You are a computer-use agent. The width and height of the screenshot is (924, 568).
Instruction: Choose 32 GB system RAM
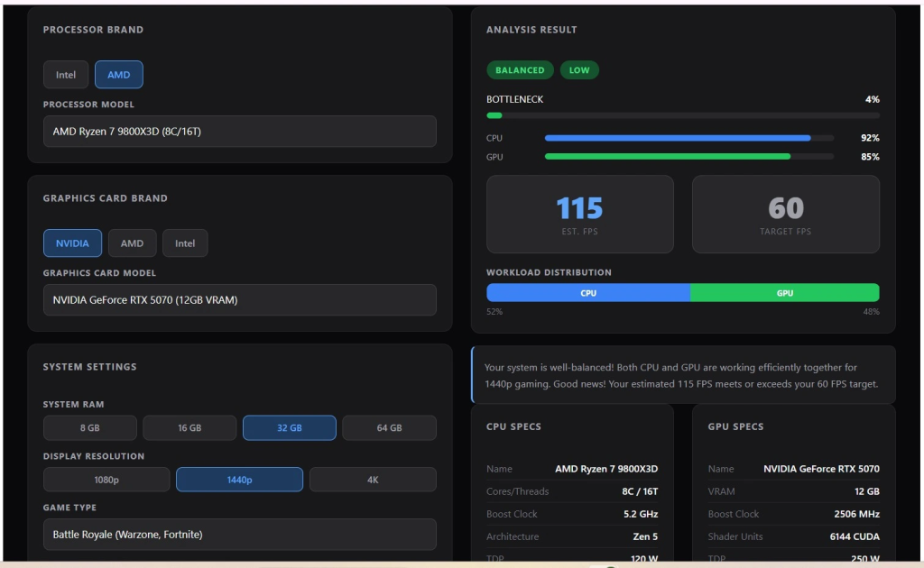[x=290, y=428]
